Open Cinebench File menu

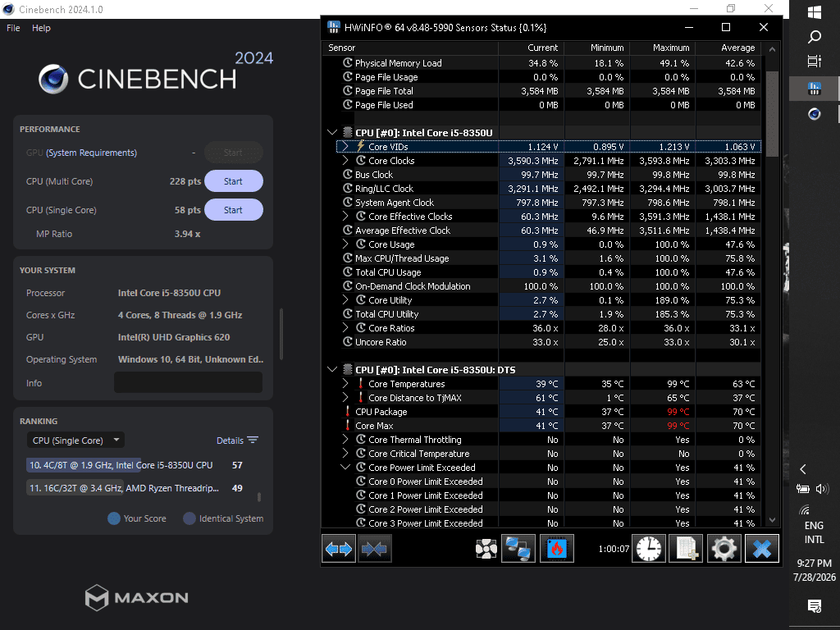(x=13, y=28)
